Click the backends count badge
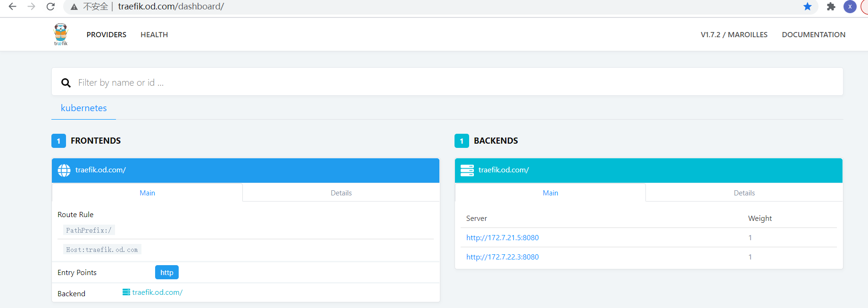The height and width of the screenshot is (308, 868). coord(462,141)
